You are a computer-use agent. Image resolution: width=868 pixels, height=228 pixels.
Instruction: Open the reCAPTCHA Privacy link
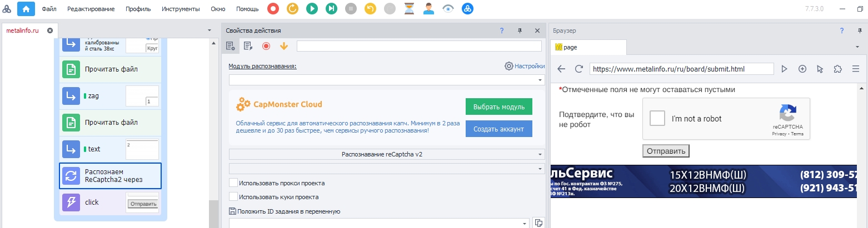(779, 134)
